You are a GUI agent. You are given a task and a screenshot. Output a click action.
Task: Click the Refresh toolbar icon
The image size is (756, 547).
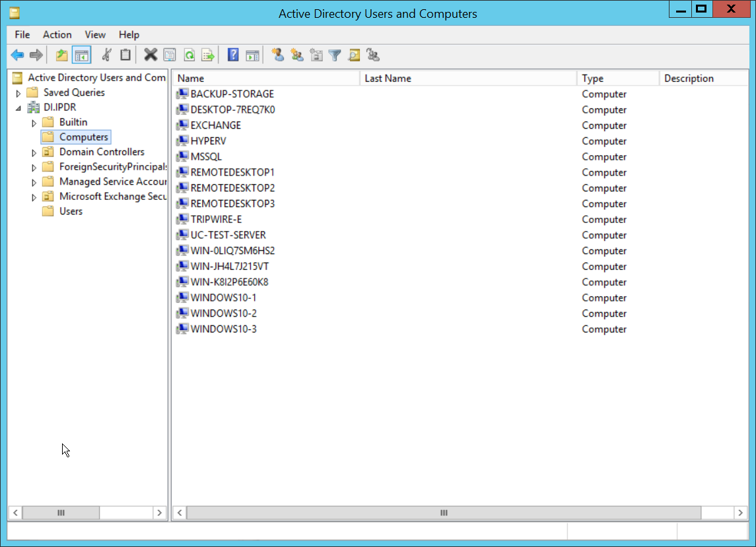pyautogui.click(x=189, y=55)
